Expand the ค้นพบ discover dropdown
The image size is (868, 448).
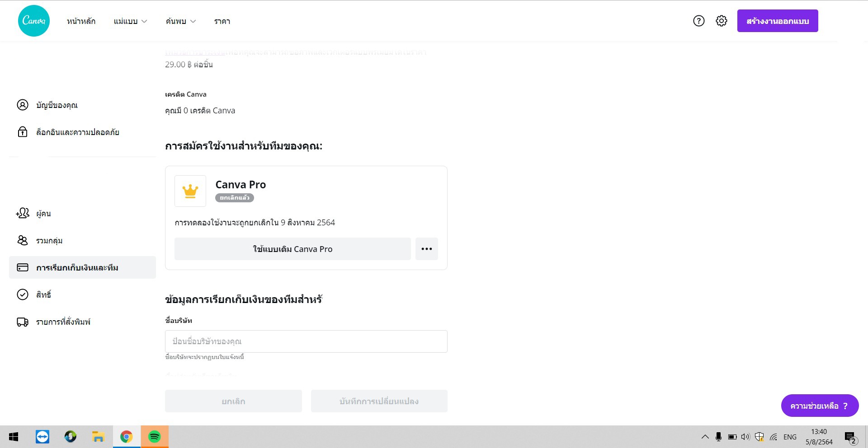pos(181,21)
